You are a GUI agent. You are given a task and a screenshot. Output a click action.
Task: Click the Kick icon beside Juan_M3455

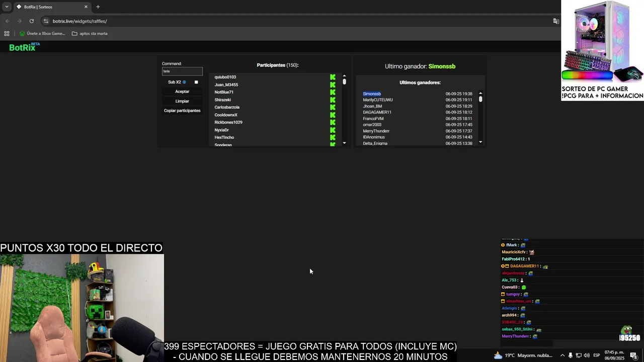click(333, 84)
